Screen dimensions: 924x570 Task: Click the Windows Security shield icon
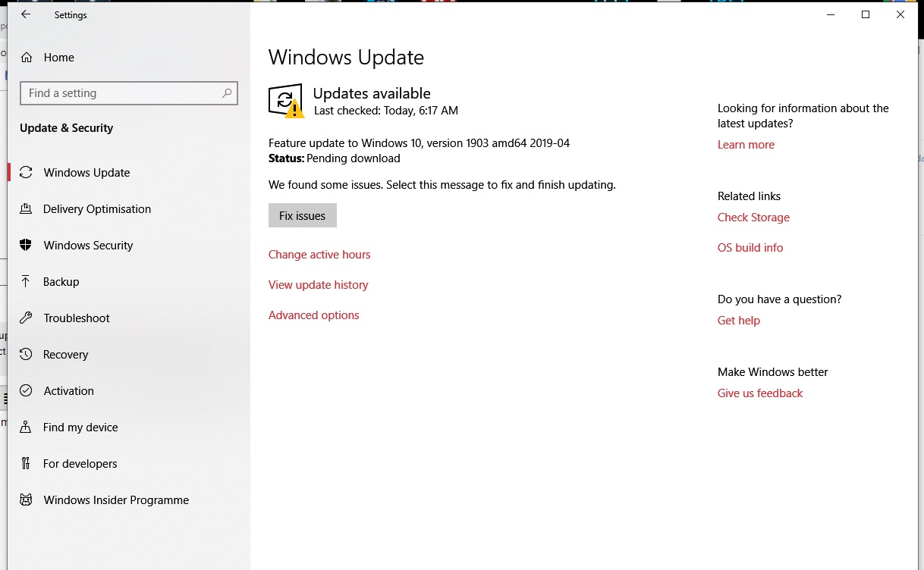pos(26,246)
